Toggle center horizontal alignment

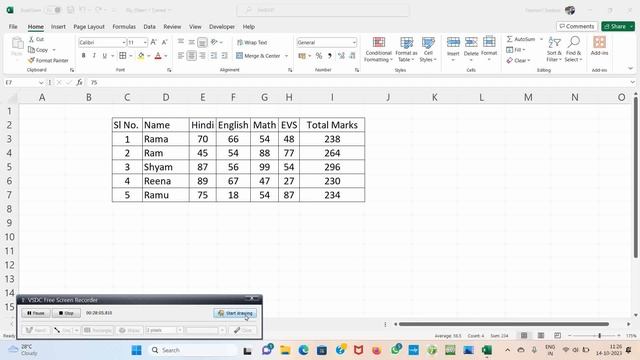coord(191,56)
